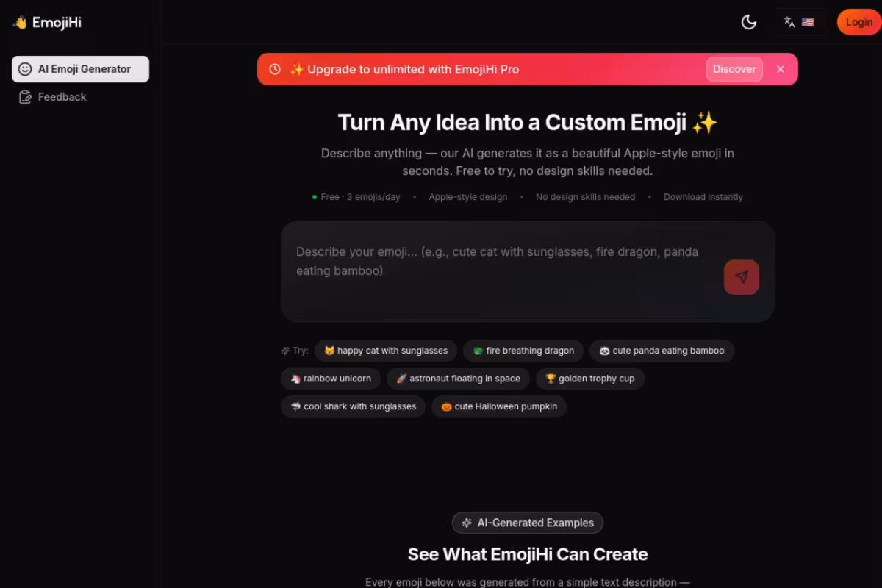Choose the cool shark with sunglasses chip
Image resolution: width=882 pixels, height=588 pixels.
[353, 406]
